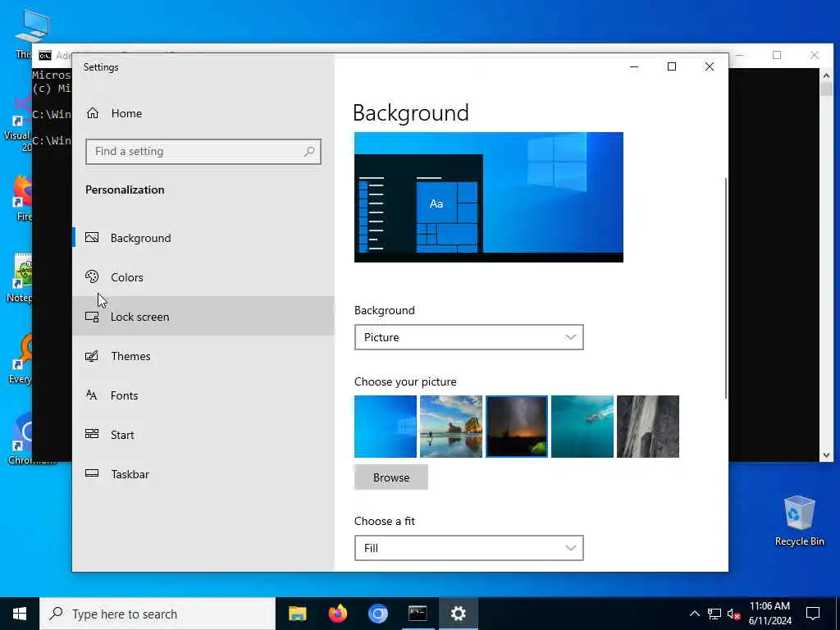The height and width of the screenshot is (630, 840).
Task: Click Command Prompt scrollbar up arrow
Action: coord(826,75)
